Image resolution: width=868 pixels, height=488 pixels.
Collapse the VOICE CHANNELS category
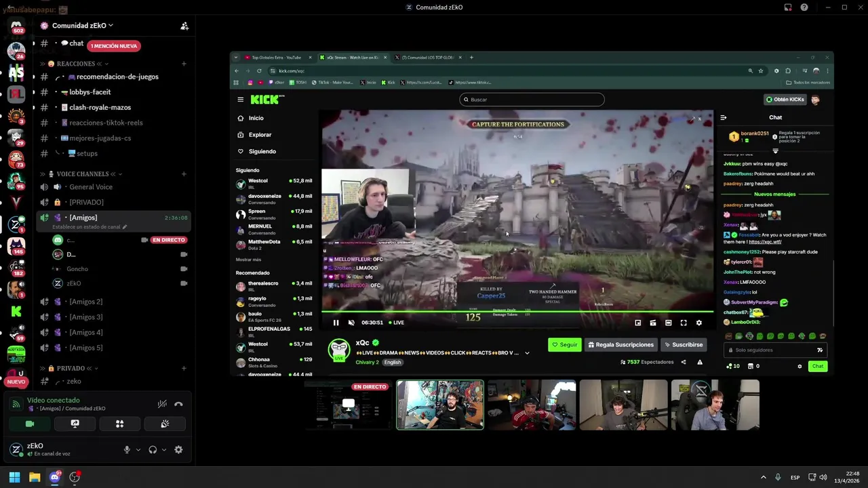click(x=81, y=174)
